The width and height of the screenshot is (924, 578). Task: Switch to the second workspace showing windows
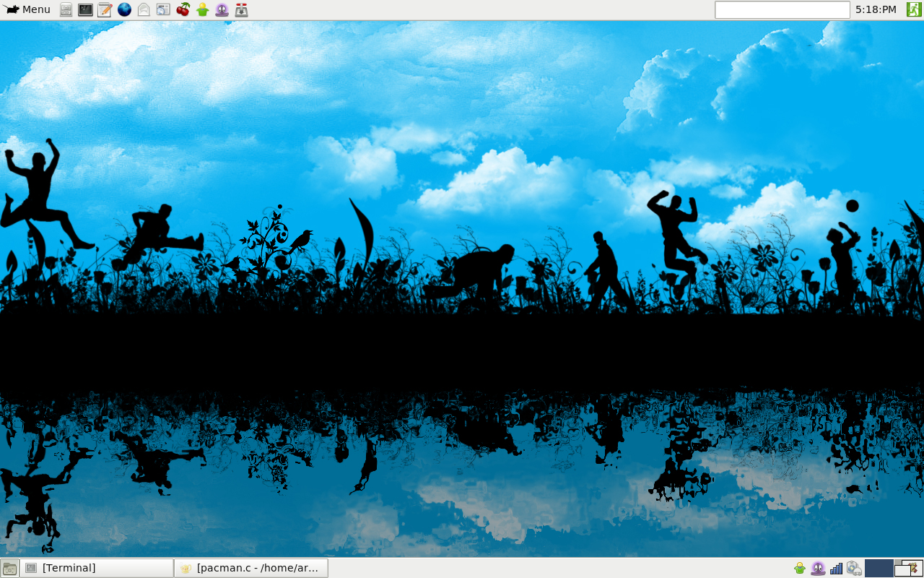909,568
